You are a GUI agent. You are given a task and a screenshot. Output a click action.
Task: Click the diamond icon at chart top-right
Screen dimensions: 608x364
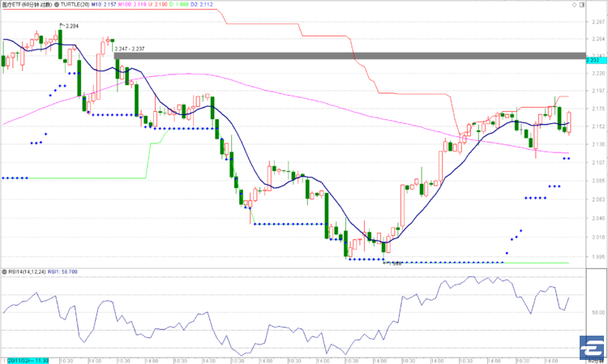click(574, 5)
